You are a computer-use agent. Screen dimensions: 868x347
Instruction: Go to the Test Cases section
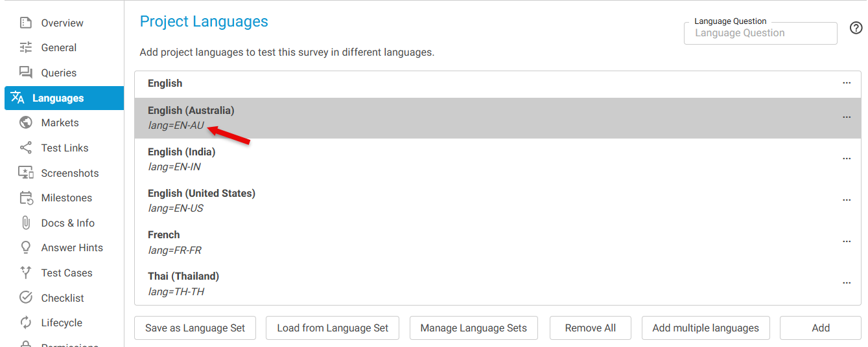(66, 273)
